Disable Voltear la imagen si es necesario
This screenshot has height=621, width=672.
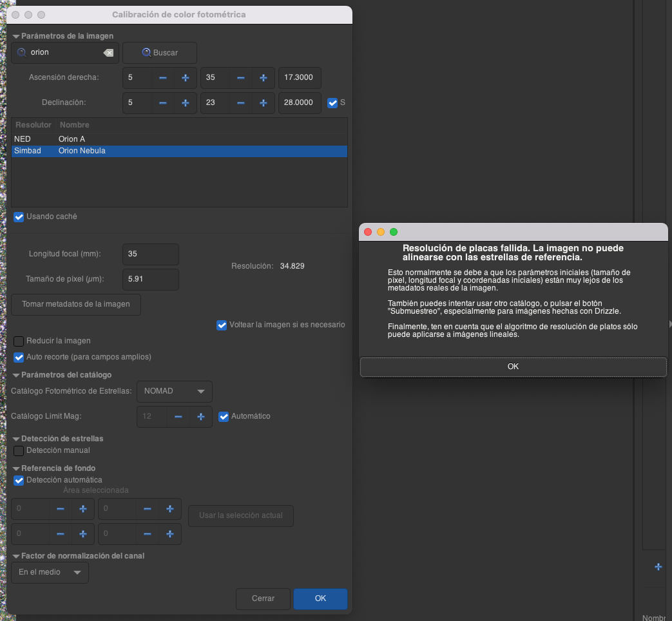click(x=222, y=325)
